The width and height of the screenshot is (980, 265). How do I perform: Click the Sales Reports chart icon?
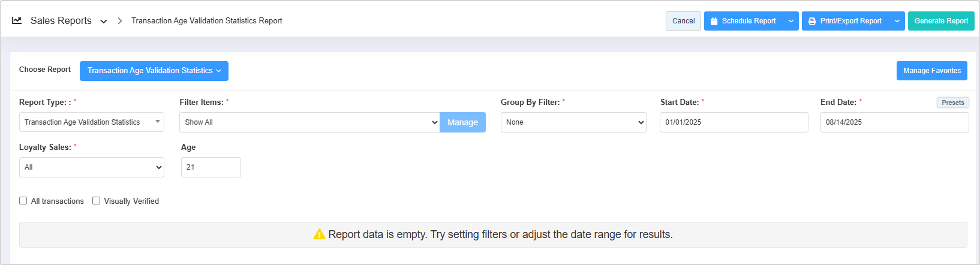click(x=17, y=20)
